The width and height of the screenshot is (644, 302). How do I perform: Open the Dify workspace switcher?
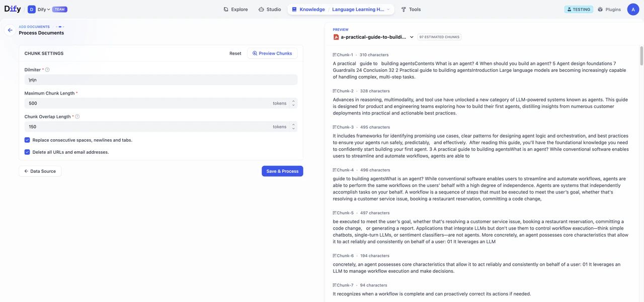pos(39,9)
